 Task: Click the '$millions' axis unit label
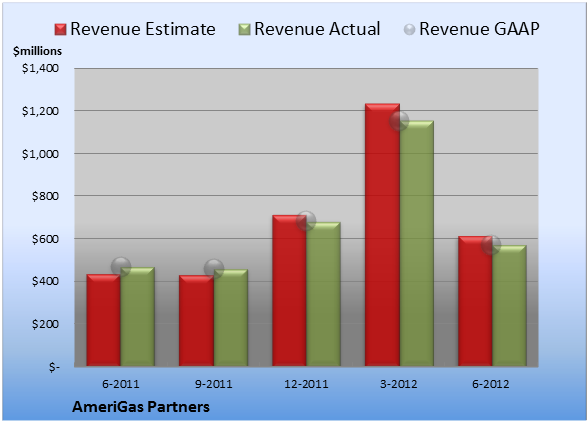click(37, 51)
